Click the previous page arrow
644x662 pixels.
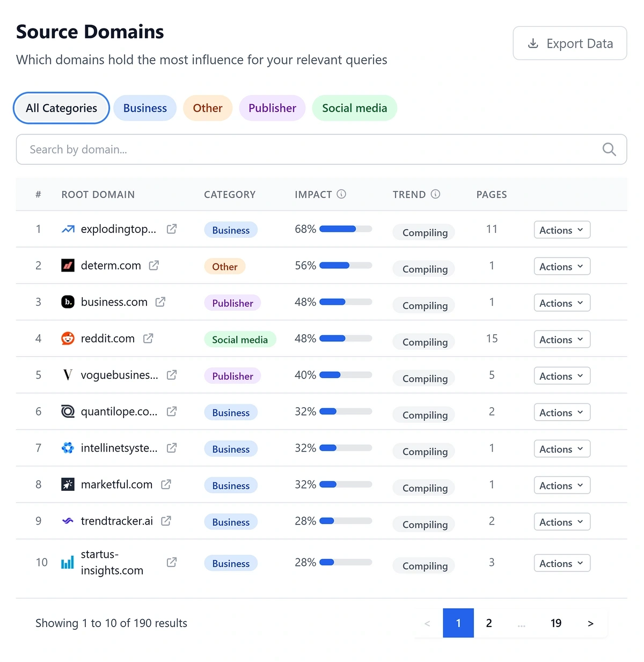tap(427, 623)
